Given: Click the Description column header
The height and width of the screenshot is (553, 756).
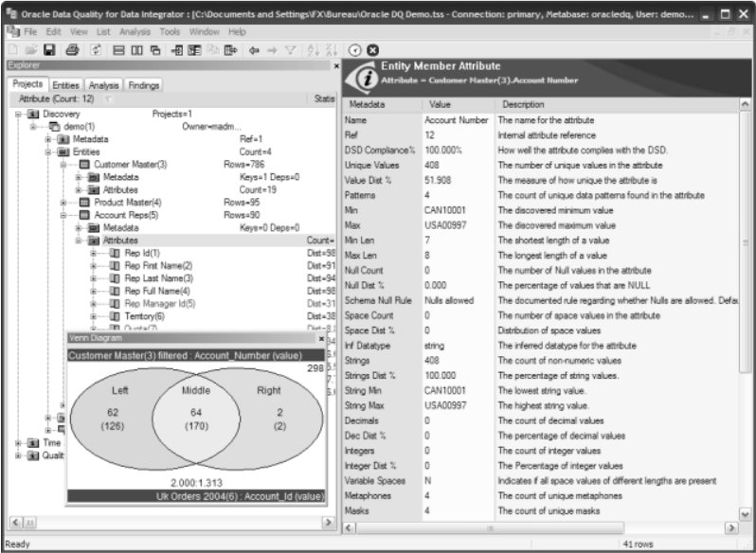Looking at the screenshot, I should [617, 104].
